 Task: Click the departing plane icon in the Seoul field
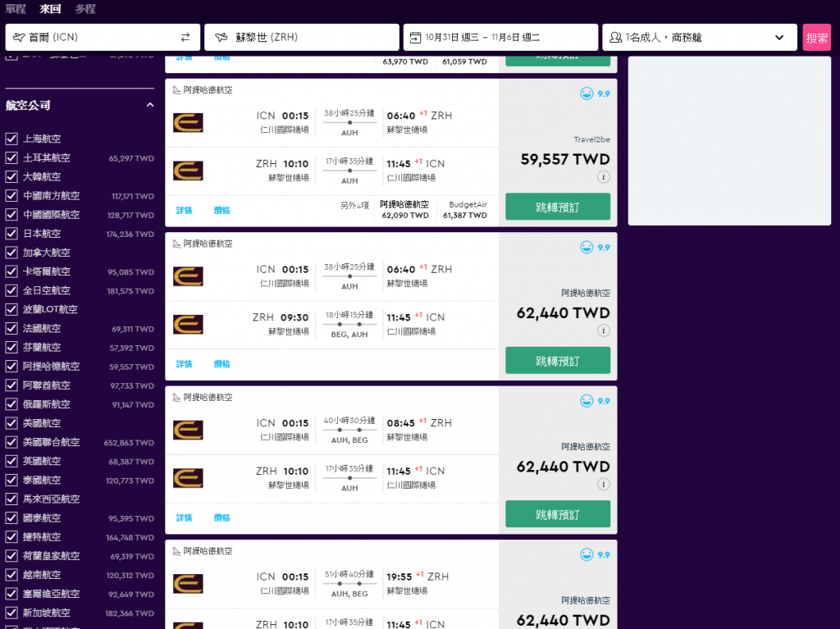[x=19, y=38]
